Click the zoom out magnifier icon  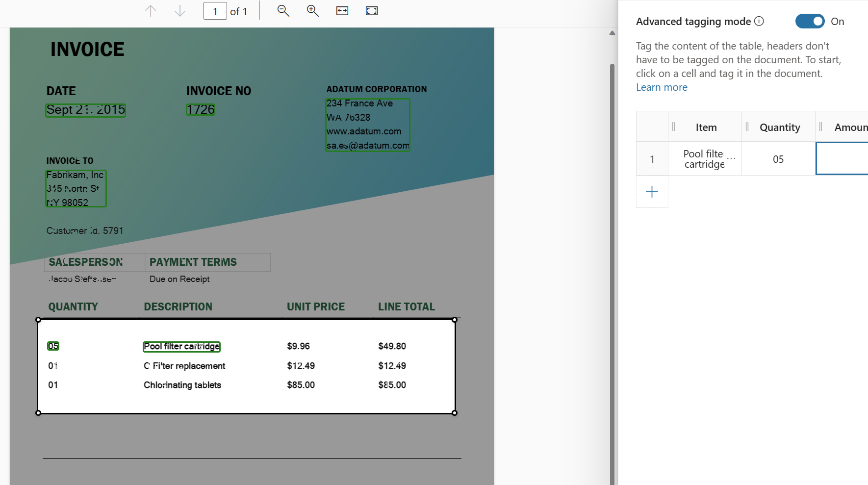pos(283,11)
